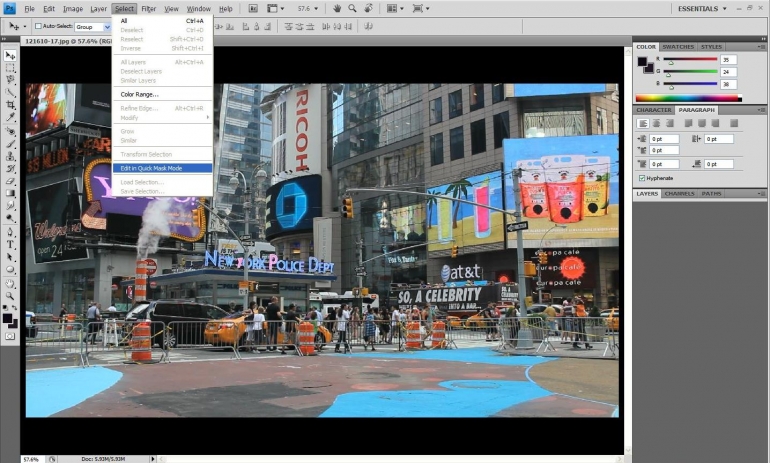Click the status bar info arrow
This screenshot has width=770, height=463.
153,459
